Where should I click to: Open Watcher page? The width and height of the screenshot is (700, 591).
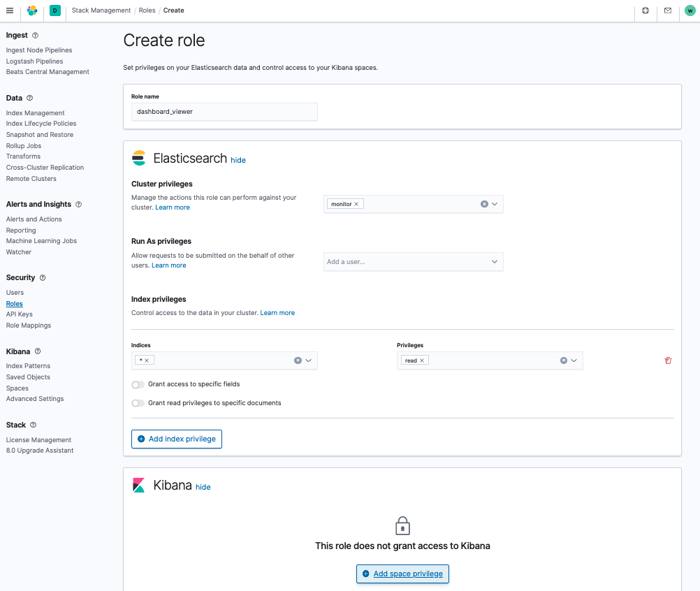tap(19, 251)
